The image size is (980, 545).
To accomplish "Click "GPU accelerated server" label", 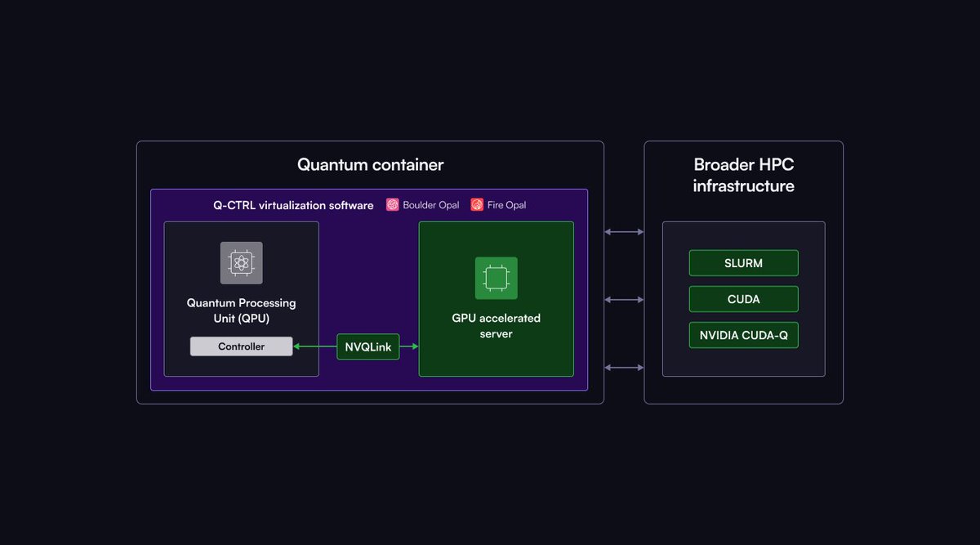I will coord(497,326).
